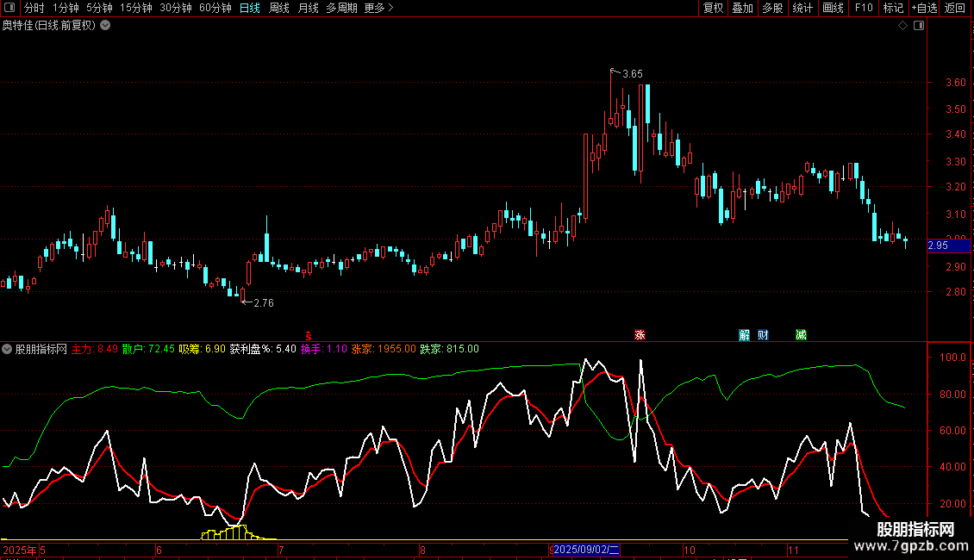The height and width of the screenshot is (560, 974).
Task: Click the 返回 back button
Action: point(955,9)
